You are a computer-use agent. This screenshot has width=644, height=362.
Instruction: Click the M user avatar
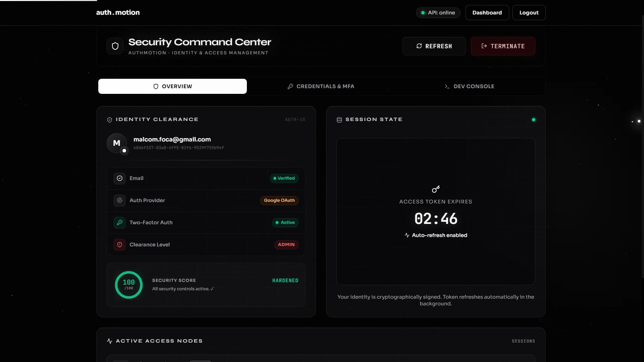click(116, 143)
